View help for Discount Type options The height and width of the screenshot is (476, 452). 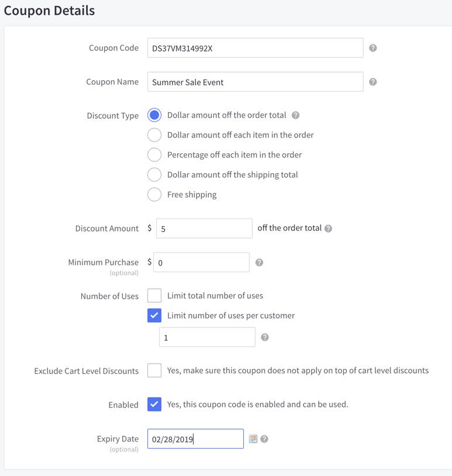coord(295,115)
